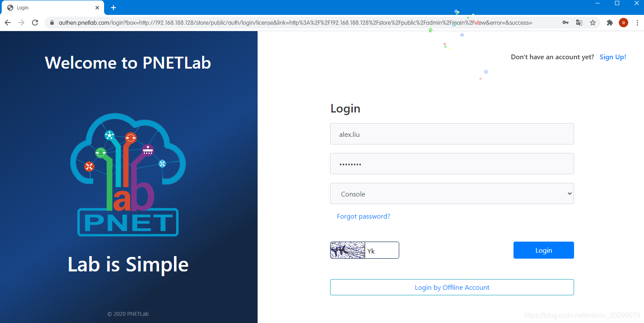This screenshot has width=644, height=323.
Task: Focus the username field alex.liu
Action: (452, 134)
